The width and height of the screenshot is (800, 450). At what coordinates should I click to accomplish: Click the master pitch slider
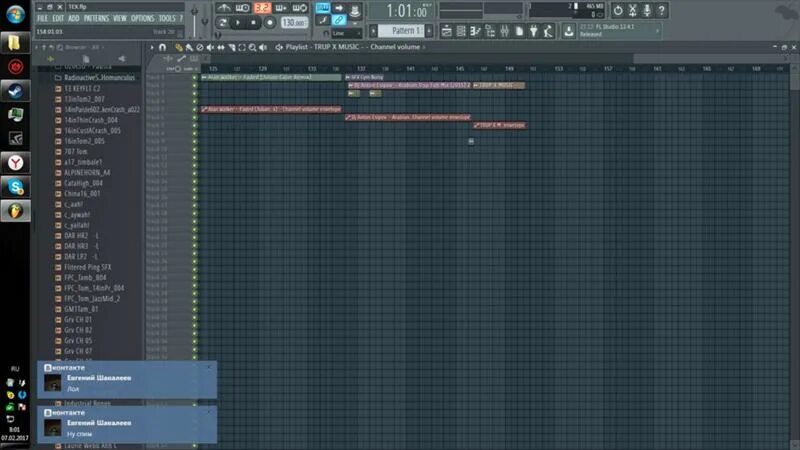click(205, 20)
